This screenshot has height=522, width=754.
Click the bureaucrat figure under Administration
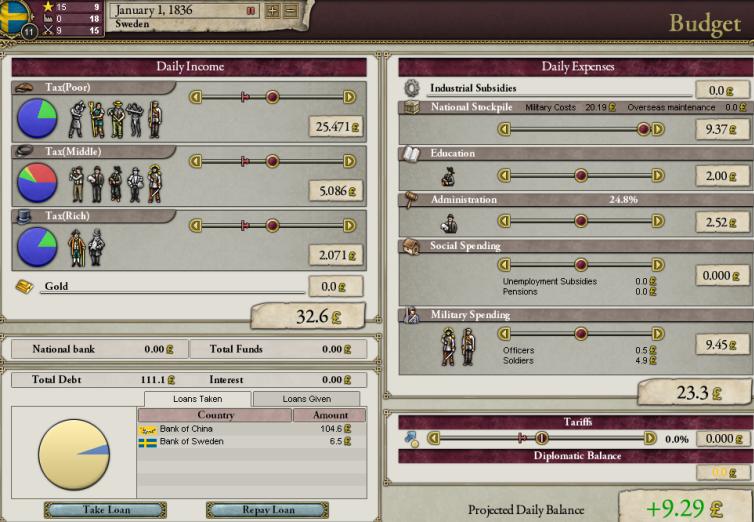click(450, 224)
